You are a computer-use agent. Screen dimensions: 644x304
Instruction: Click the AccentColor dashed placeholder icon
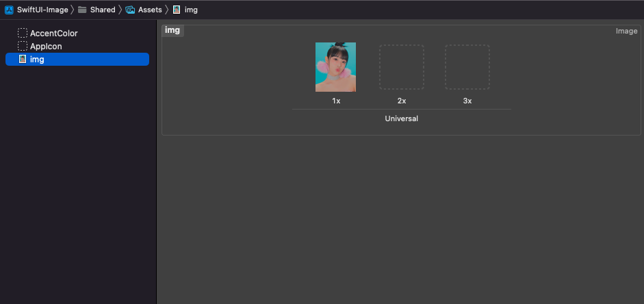pos(23,34)
